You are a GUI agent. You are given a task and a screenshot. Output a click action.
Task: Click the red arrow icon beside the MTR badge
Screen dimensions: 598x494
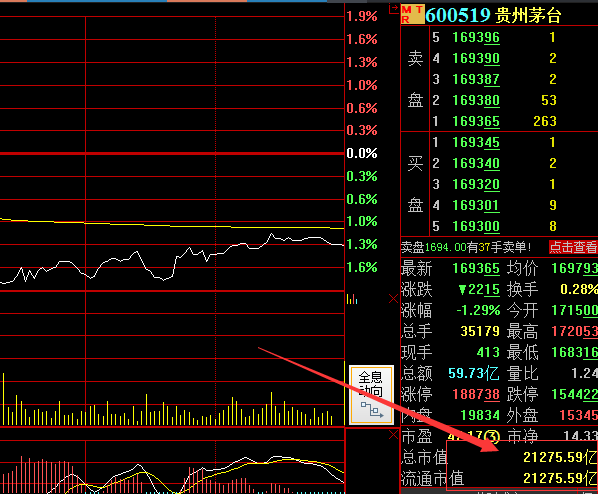point(393,9)
